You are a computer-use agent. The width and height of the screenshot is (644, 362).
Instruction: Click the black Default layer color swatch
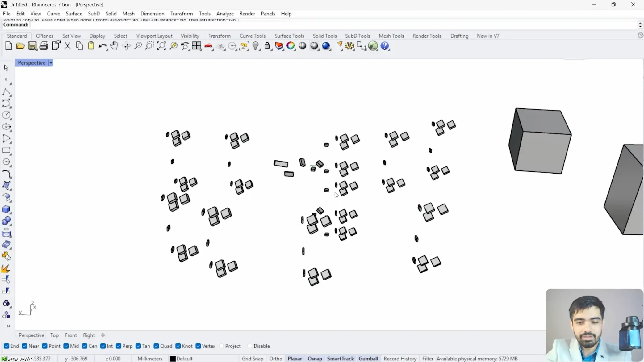[x=173, y=359]
